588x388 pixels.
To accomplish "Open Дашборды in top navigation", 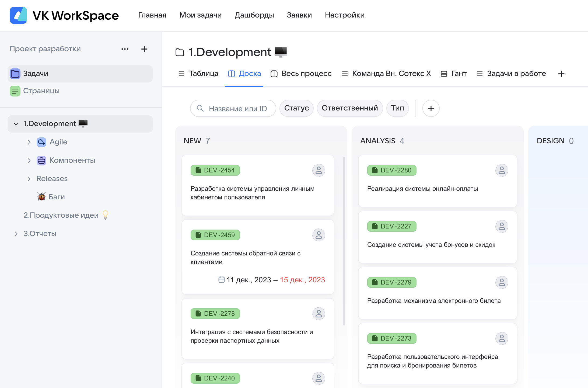I will coord(254,15).
